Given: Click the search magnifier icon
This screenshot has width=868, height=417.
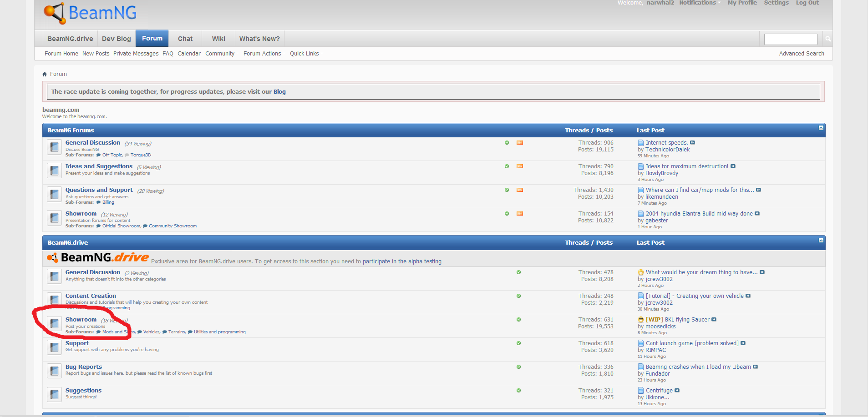Looking at the screenshot, I should tap(828, 39).
